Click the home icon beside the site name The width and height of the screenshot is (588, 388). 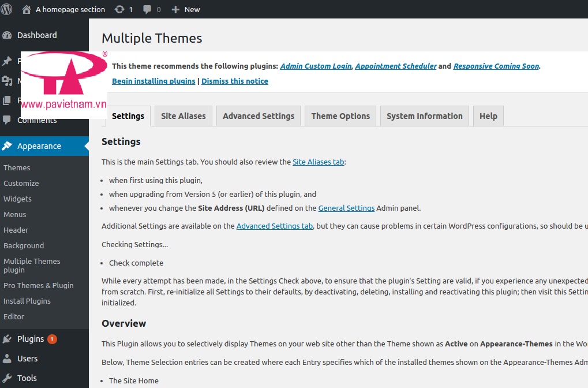[26, 9]
